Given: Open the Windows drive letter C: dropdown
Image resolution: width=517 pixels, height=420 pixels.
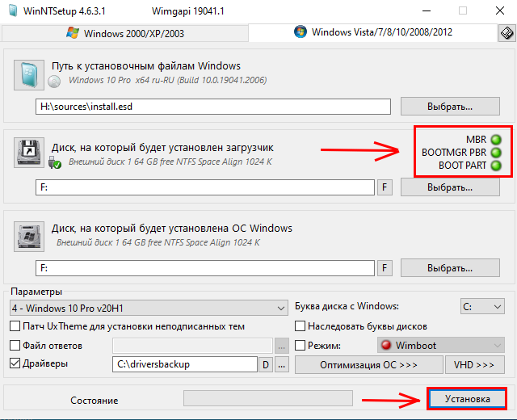Looking at the screenshot, I should pos(482,307).
